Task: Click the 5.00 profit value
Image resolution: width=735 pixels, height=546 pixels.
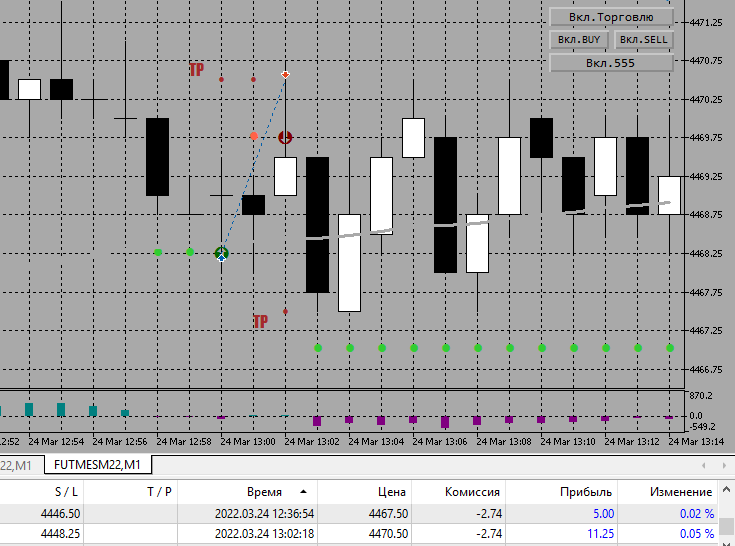Action: click(x=604, y=514)
